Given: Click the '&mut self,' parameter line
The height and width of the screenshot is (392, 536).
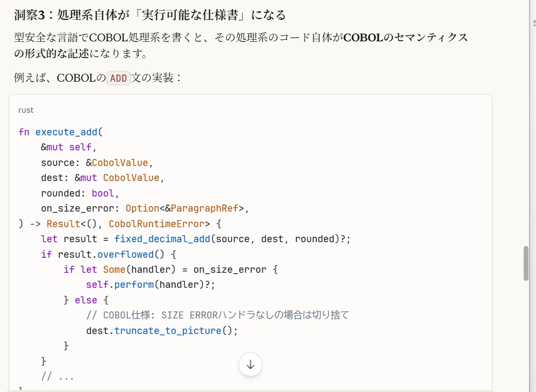Looking at the screenshot, I should 69,147.
